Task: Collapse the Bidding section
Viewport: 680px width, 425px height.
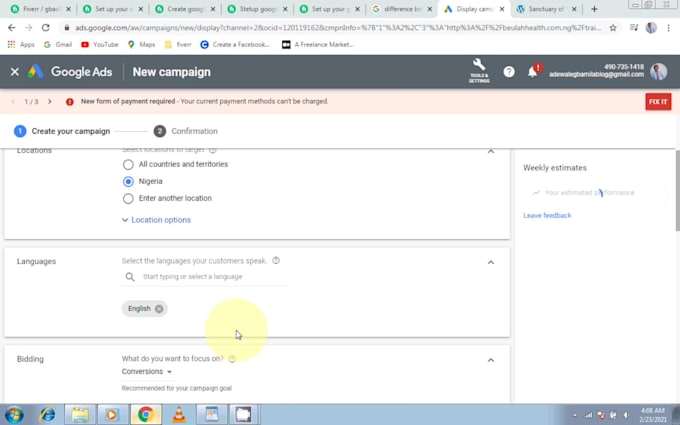Action: (490, 360)
